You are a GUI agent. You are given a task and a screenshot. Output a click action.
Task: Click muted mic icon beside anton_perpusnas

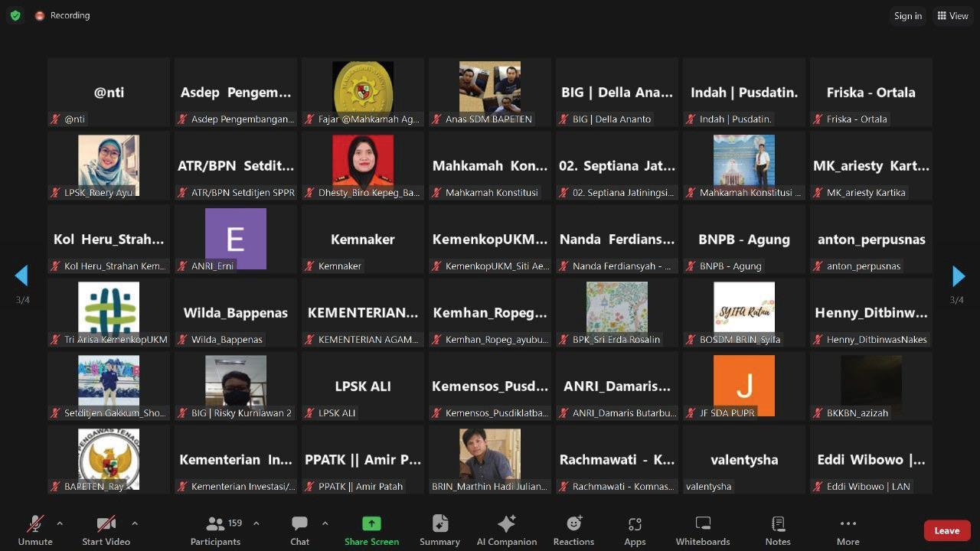pos(818,266)
